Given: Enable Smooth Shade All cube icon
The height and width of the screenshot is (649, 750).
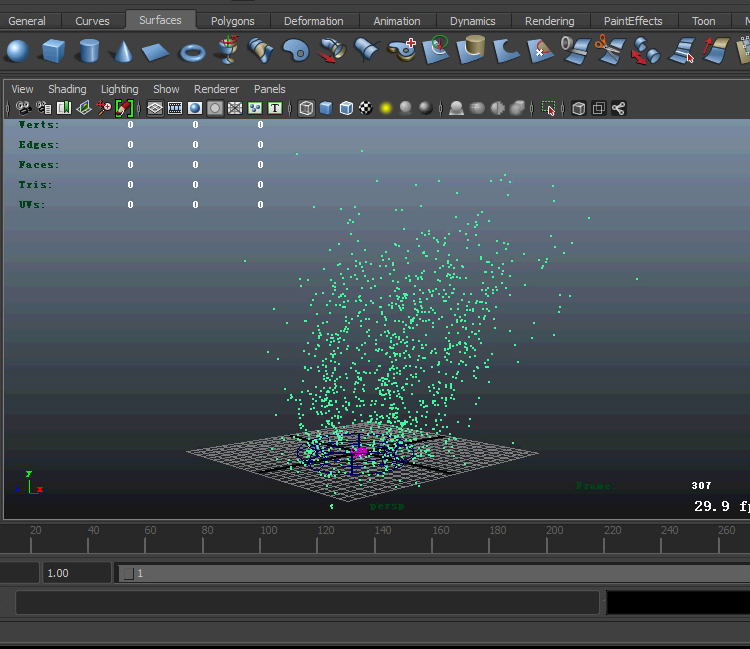Looking at the screenshot, I should point(326,109).
